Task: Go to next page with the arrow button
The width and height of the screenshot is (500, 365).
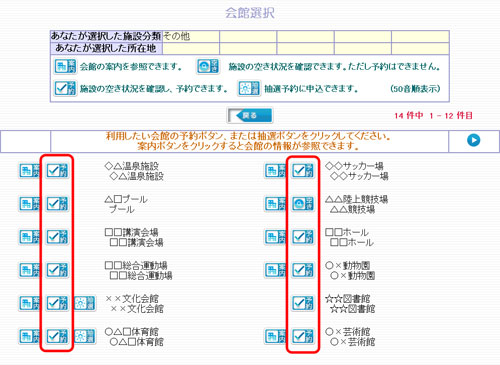Action: click(x=473, y=140)
